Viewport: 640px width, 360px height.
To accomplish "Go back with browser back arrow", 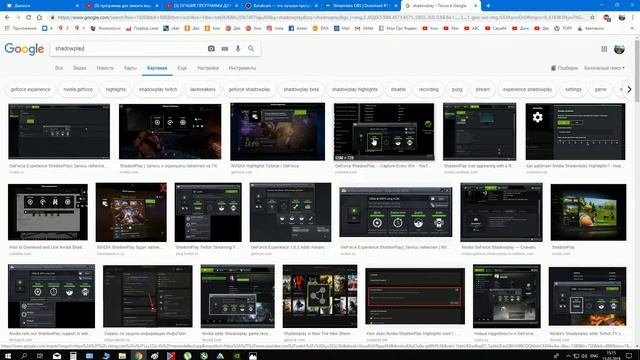I will [7, 18].
